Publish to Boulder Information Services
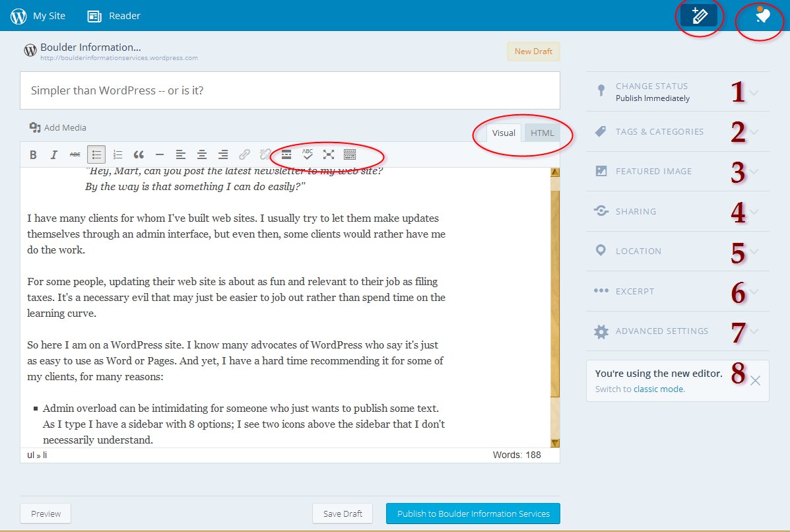 pyautogui.click(x=473, y=514)
